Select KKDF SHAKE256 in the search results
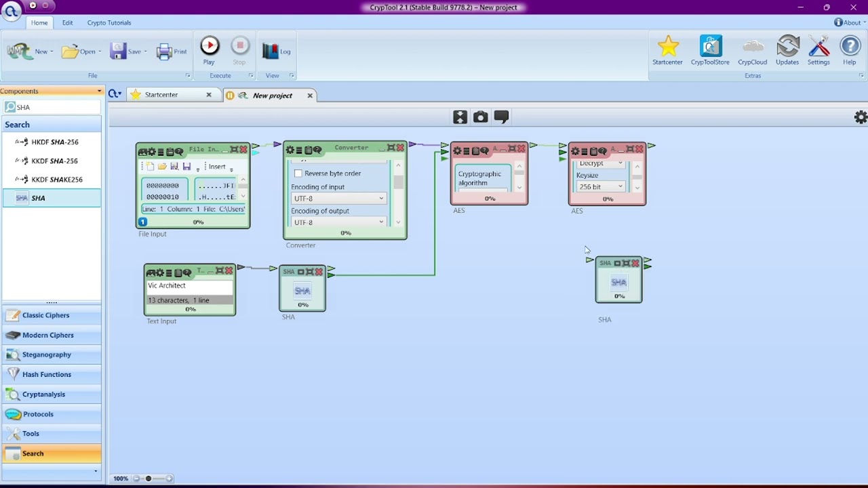Image resolution: width=868 pixels, height=488 pixels. [52, 180]
